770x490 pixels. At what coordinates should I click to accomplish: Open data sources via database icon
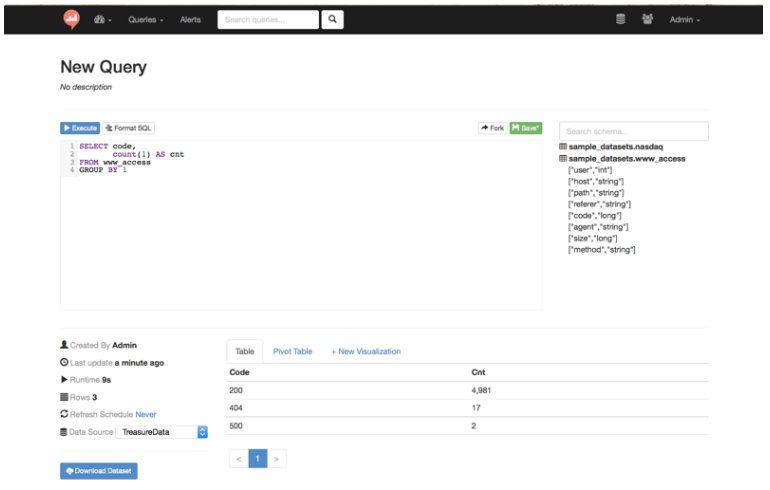[x=620, y=19]
